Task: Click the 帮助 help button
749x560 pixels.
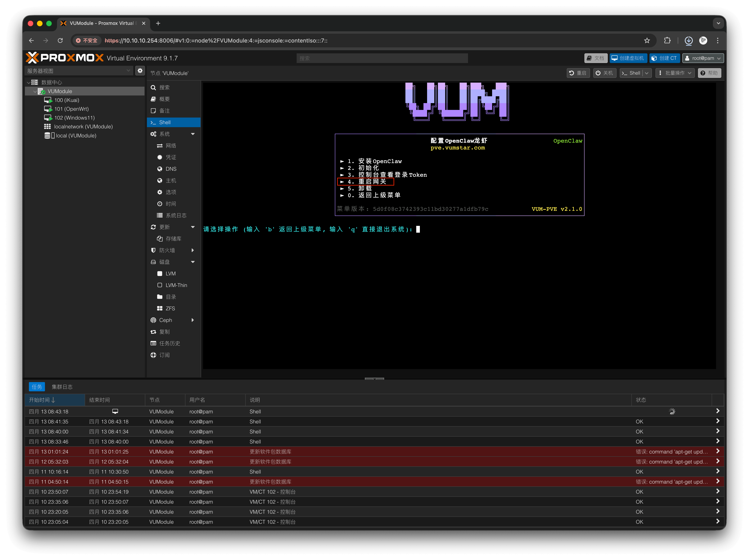Action: tap(709, 73)
